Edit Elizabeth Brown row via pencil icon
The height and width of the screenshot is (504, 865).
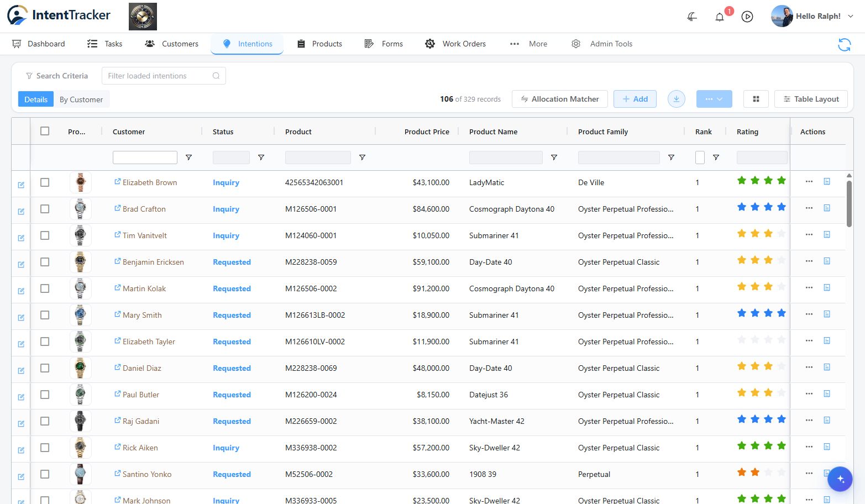(x=21, y=185)
